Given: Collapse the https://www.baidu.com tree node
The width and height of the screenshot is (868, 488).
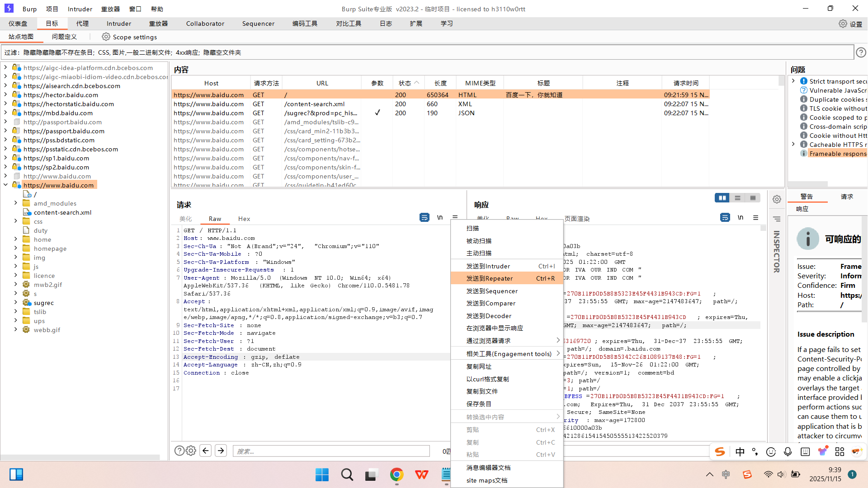Looking at the screenshot, I should pos(5,185).
